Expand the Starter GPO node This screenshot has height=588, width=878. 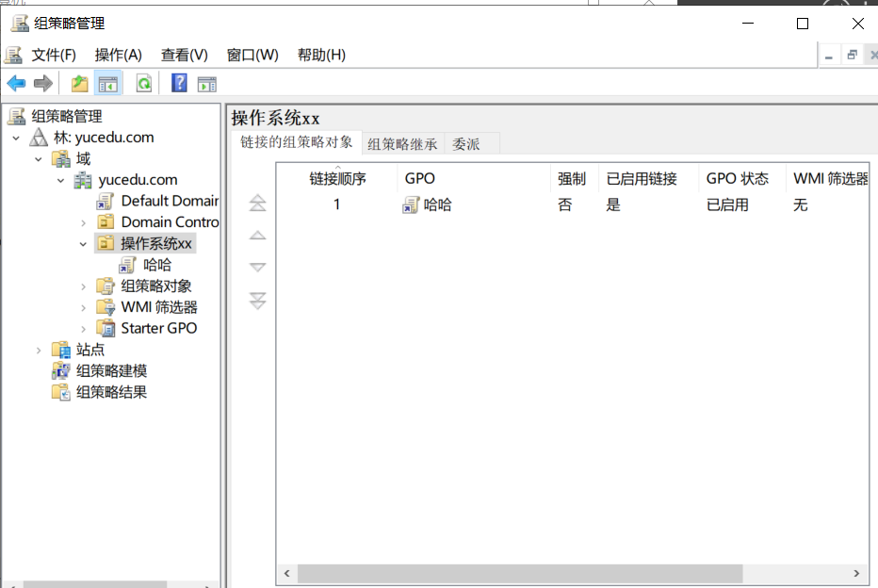coord(83,329)
